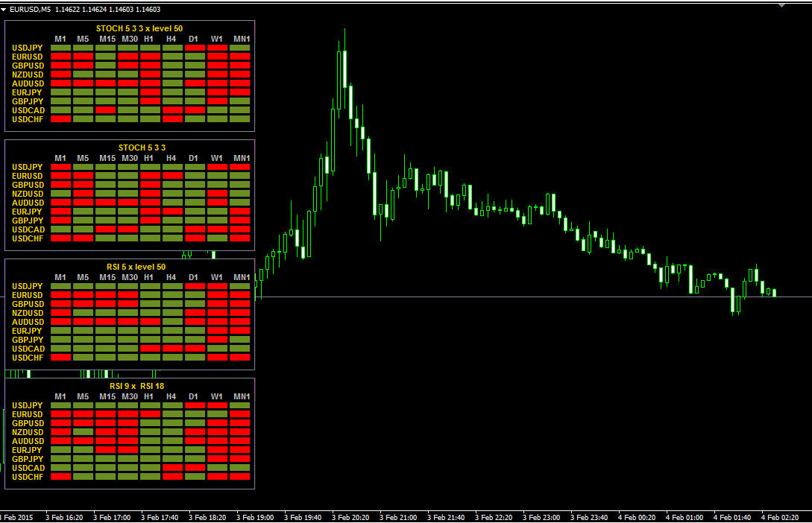Click the last candlestick at the chart's right end
812x523 pixels.
(x=774, y=293)
